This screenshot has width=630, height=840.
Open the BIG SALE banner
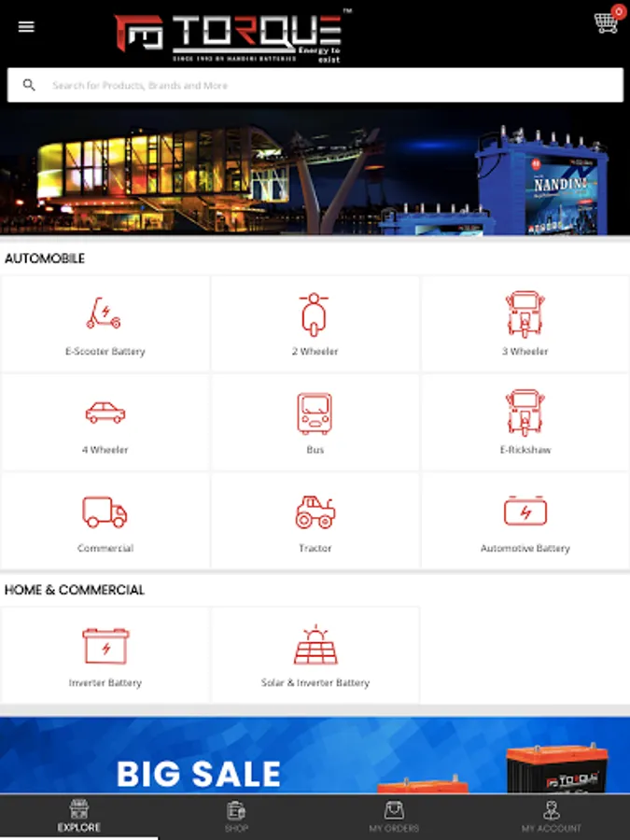tap(315, 755)
